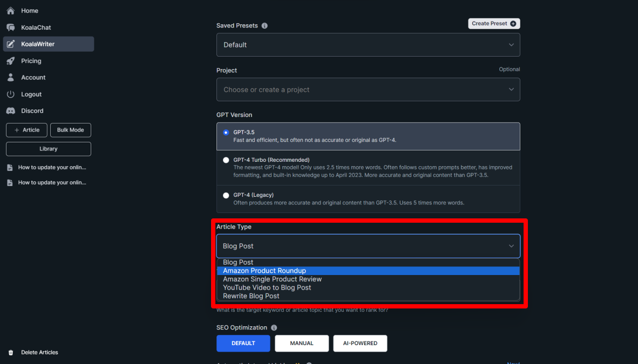
Task: Click the Saved Presets info icon
Action: (264, 25)
